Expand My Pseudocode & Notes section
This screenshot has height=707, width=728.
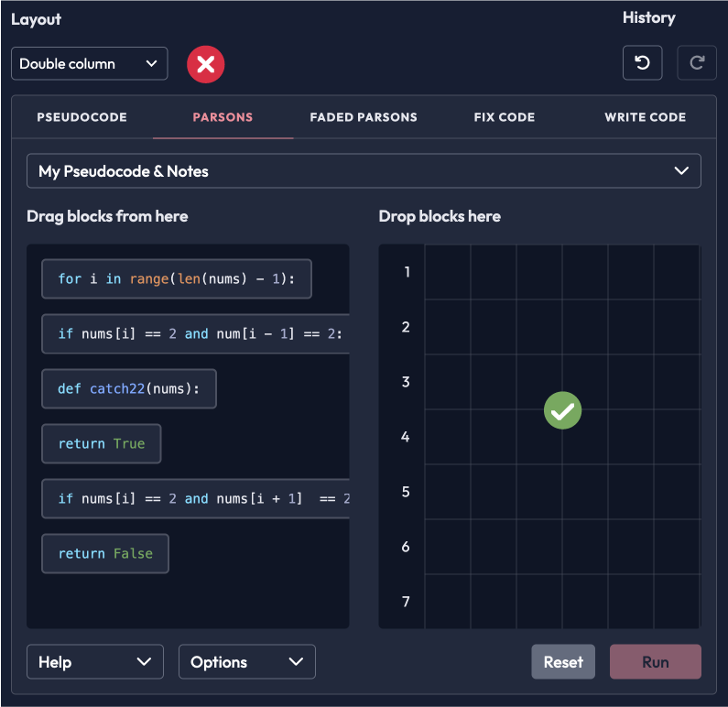point(364,171)
